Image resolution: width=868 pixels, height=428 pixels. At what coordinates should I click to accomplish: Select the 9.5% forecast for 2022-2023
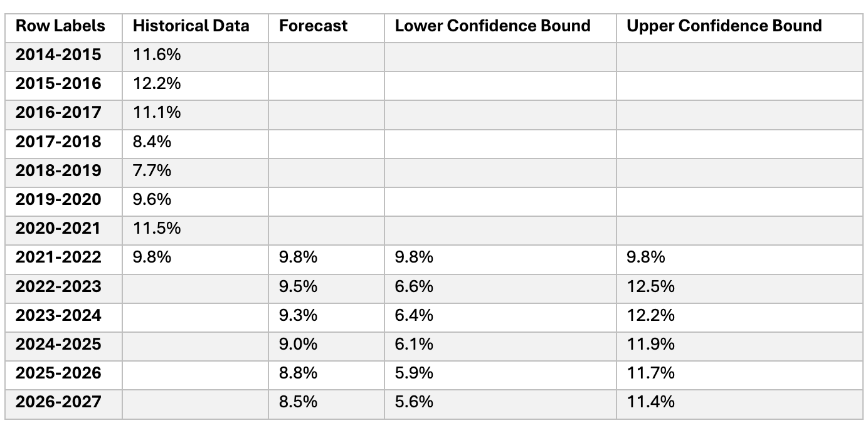pos(326,286)
